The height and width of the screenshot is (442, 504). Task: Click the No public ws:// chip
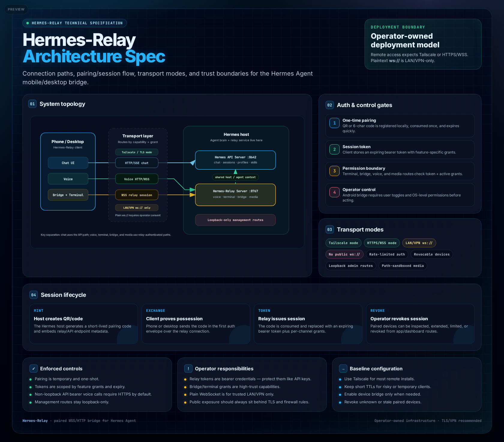coord(344,254)
